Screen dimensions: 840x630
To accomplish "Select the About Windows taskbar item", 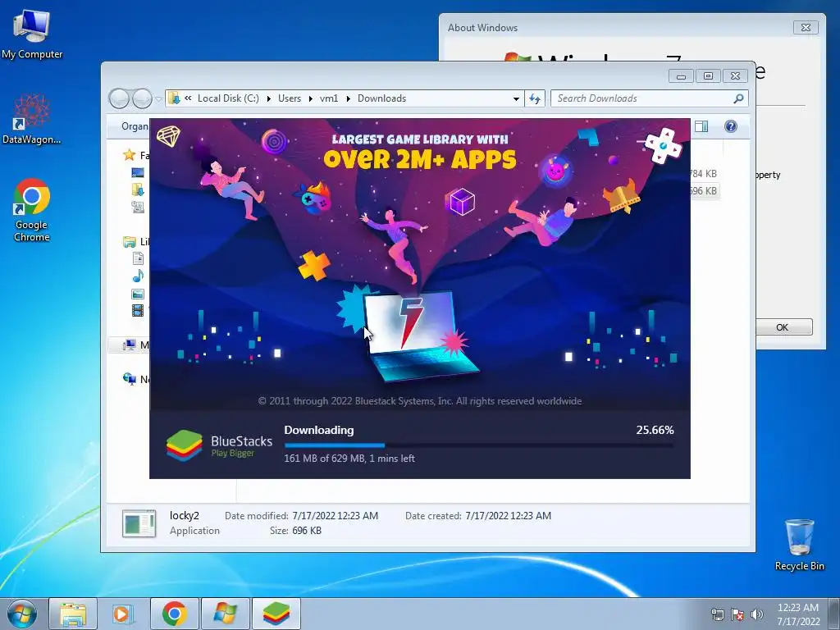I will (225, 614).
